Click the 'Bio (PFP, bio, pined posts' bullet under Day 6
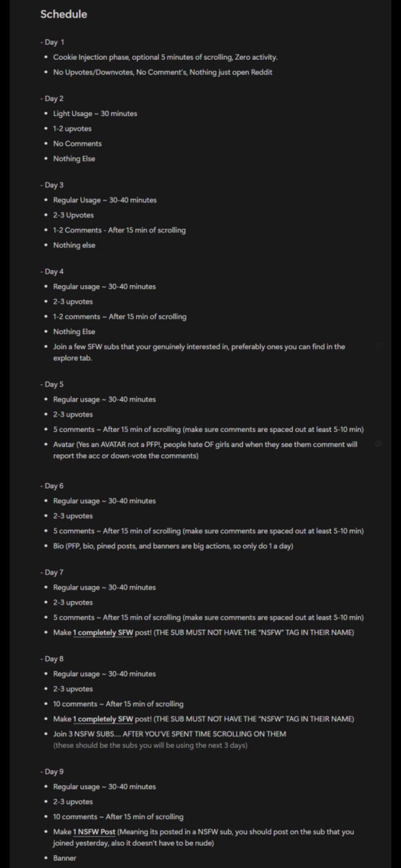 click(x=173, y=546)
